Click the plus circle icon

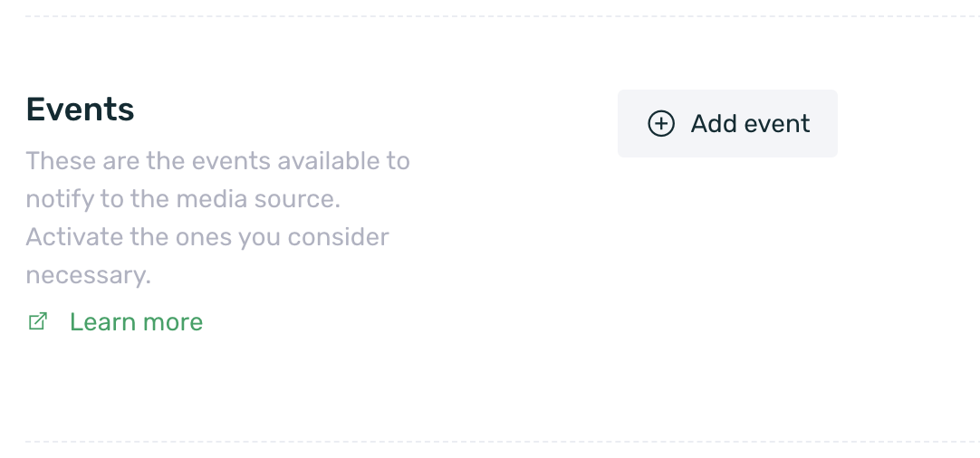click(661, 124)
